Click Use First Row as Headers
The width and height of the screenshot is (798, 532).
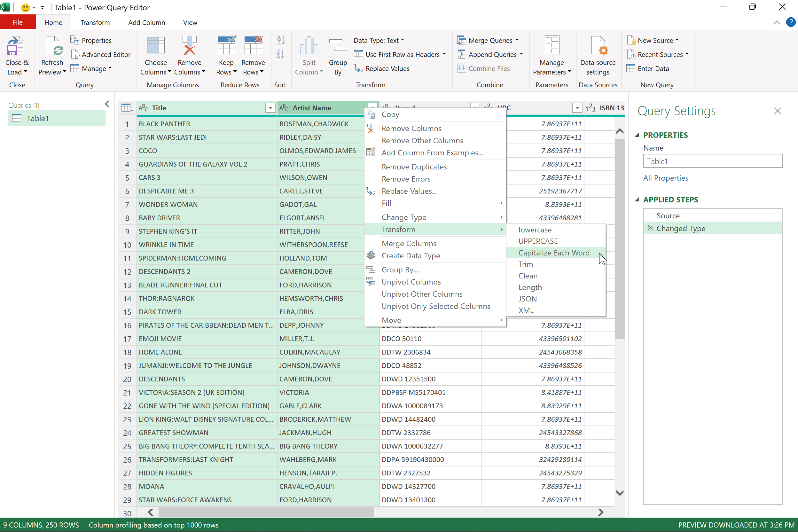(400, 54)
